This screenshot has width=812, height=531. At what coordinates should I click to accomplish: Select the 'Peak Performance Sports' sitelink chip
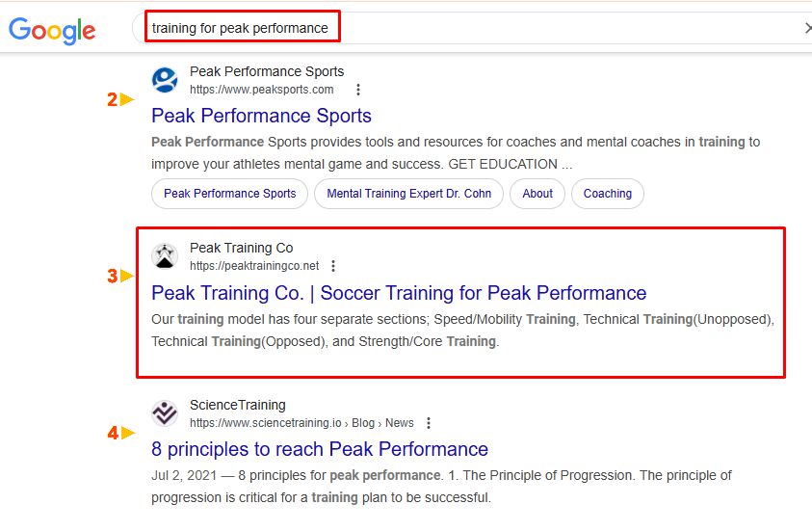(229, 194)
